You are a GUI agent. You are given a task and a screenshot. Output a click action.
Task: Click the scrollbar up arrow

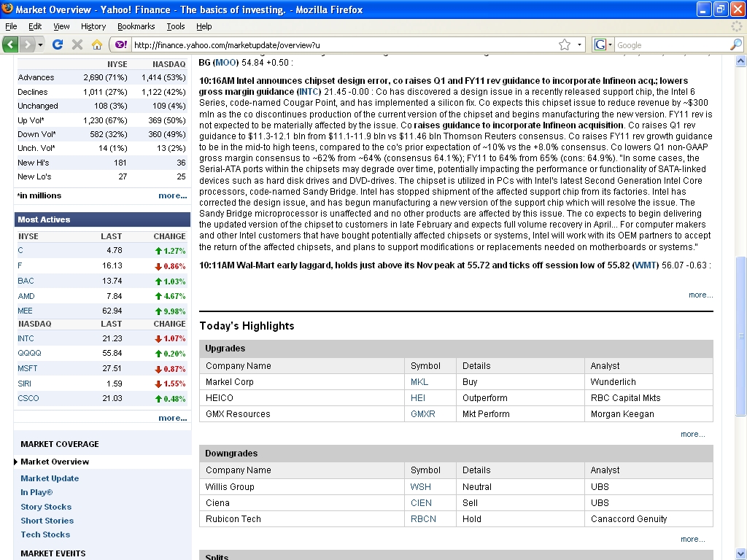point(740,61)
